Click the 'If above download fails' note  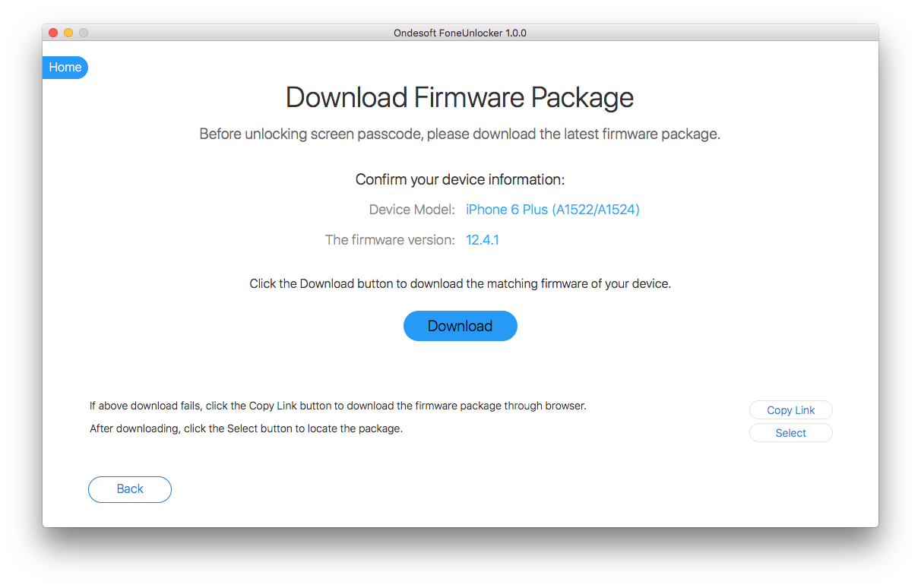[x=338, y=406]
